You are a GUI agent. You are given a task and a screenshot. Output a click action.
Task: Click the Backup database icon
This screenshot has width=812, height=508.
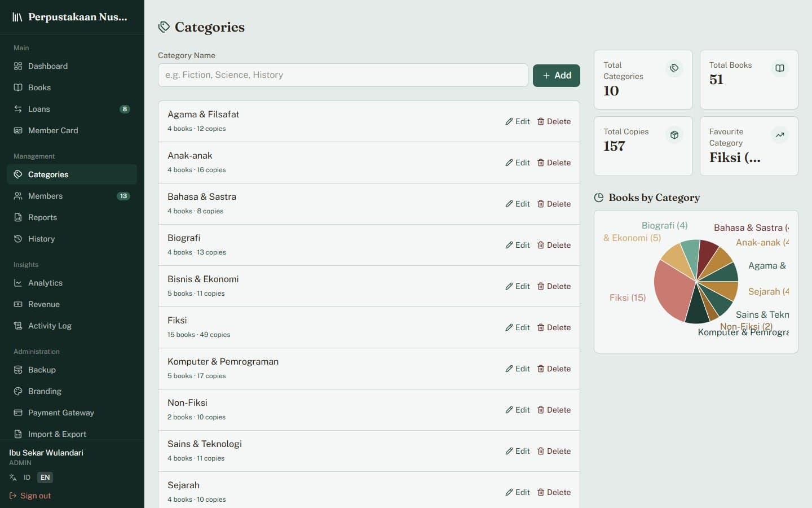pyautogui.click(x=18, y=370)
